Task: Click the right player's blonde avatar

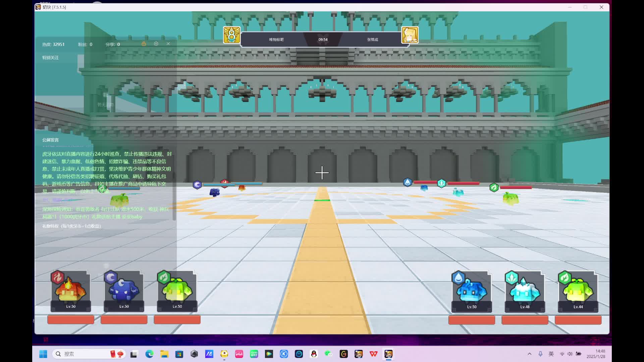Action: 410,35
